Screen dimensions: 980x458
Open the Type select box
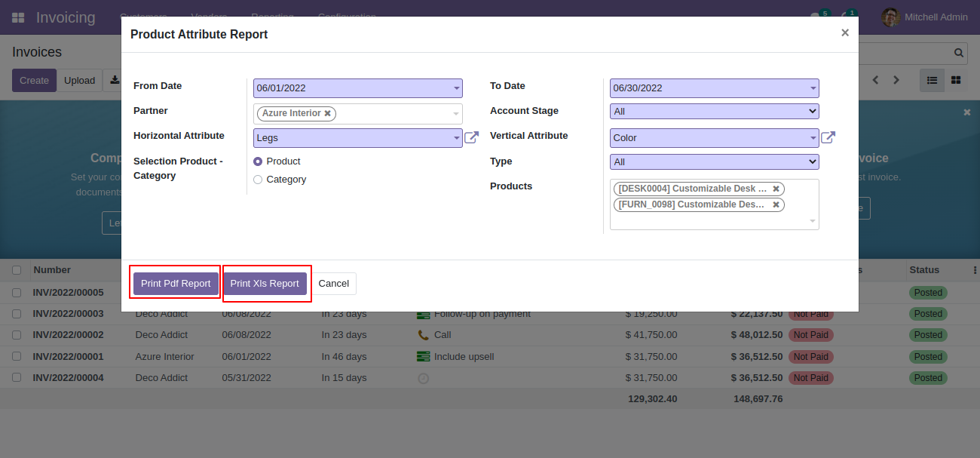tap(714, 161)
